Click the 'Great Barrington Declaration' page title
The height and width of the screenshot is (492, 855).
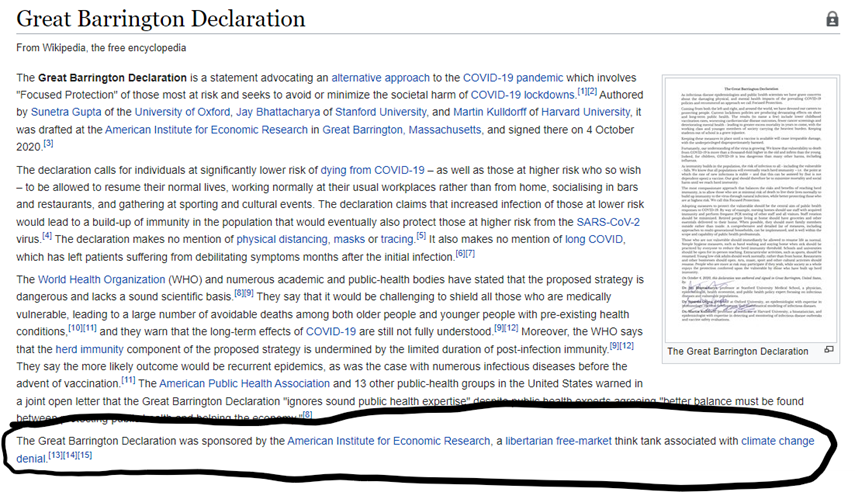click(x=161, y=19)
